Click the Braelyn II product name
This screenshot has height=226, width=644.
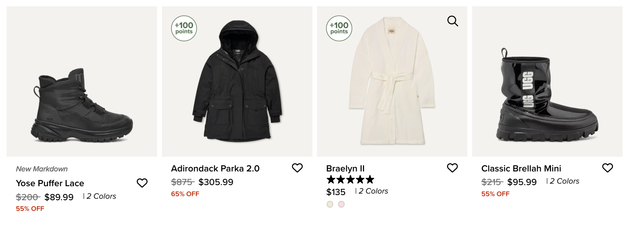pyautogui.click(x=345, y=168)
